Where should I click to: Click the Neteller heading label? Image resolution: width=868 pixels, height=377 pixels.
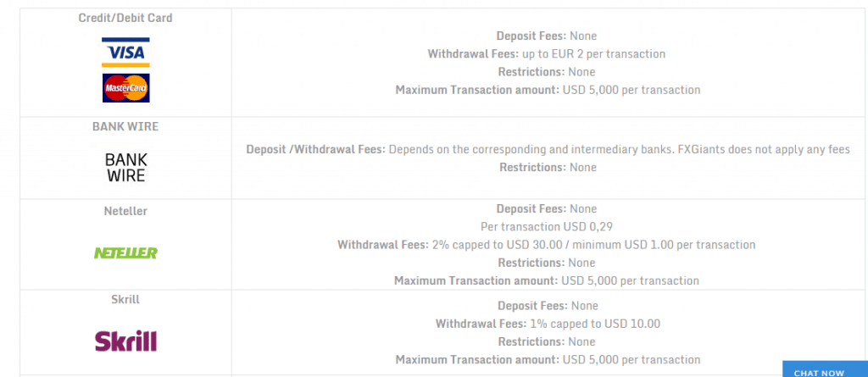(125, 211)
